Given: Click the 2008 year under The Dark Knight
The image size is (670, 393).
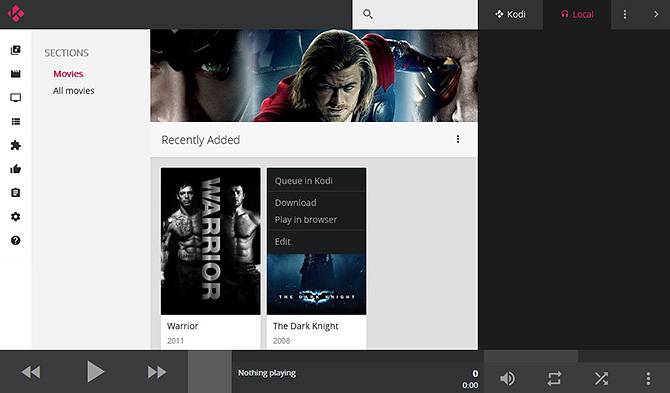Looking at the screenshot, I should click(281, 341).
